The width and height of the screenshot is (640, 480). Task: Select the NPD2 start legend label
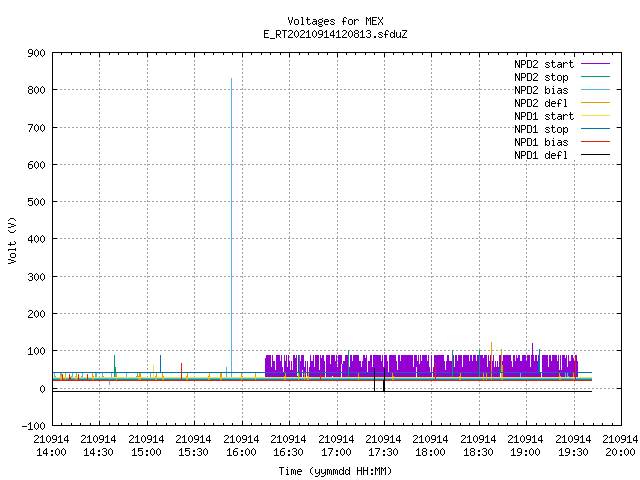(x=544, y=64)
